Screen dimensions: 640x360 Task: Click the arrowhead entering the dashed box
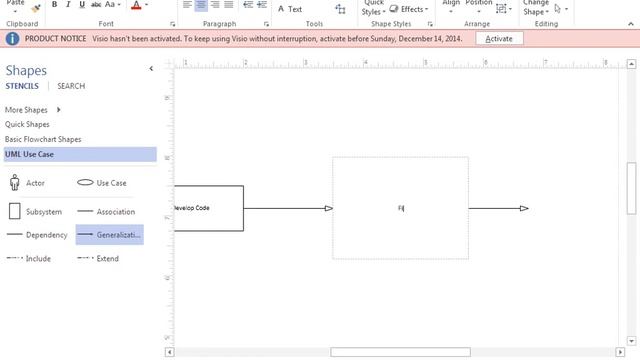[x=329, y=208]
